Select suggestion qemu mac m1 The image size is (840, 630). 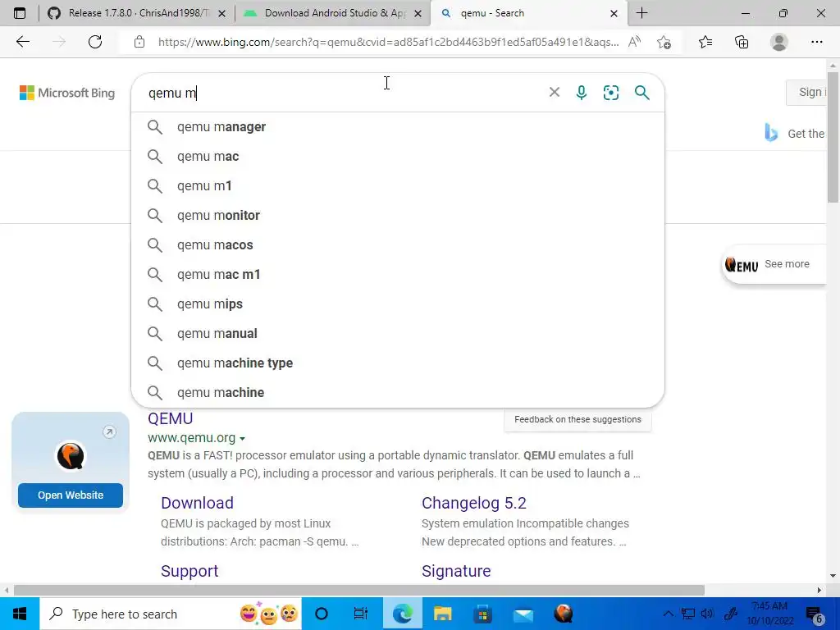(x=398, y=274)
